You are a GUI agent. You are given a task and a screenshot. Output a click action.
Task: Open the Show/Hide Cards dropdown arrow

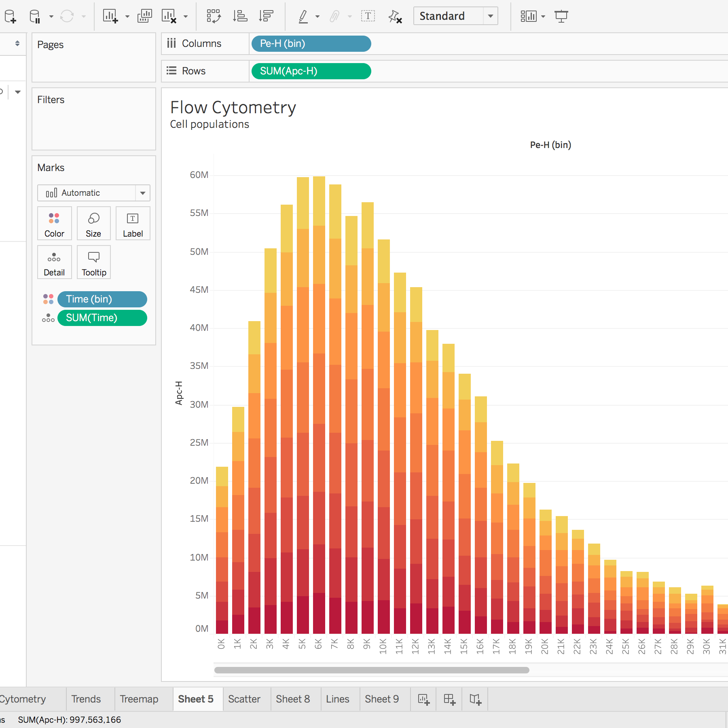pos(543,16)
